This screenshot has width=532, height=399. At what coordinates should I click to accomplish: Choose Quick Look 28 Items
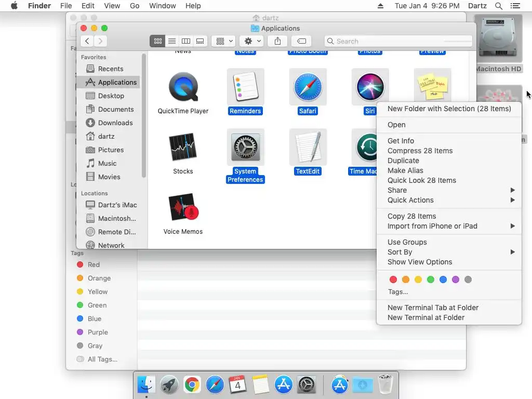click(449, 180)
